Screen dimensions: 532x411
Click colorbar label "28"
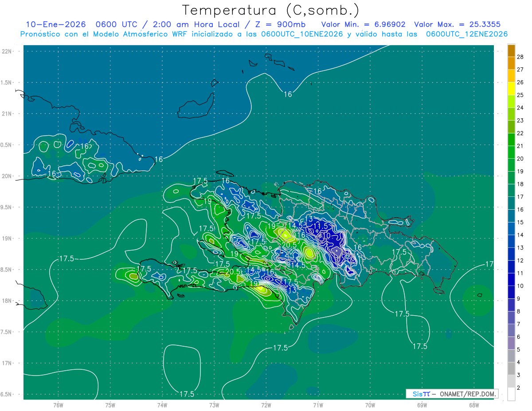pyautogui.click(x=520, y=57)
